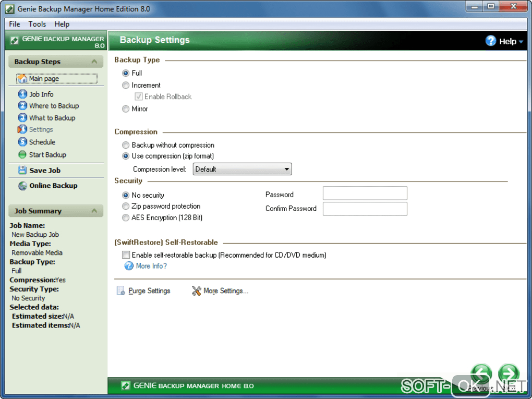The height and width of the screenshot is (399, 532).
Task: Go to What to Backup step
Action: [x=52, y=118]
